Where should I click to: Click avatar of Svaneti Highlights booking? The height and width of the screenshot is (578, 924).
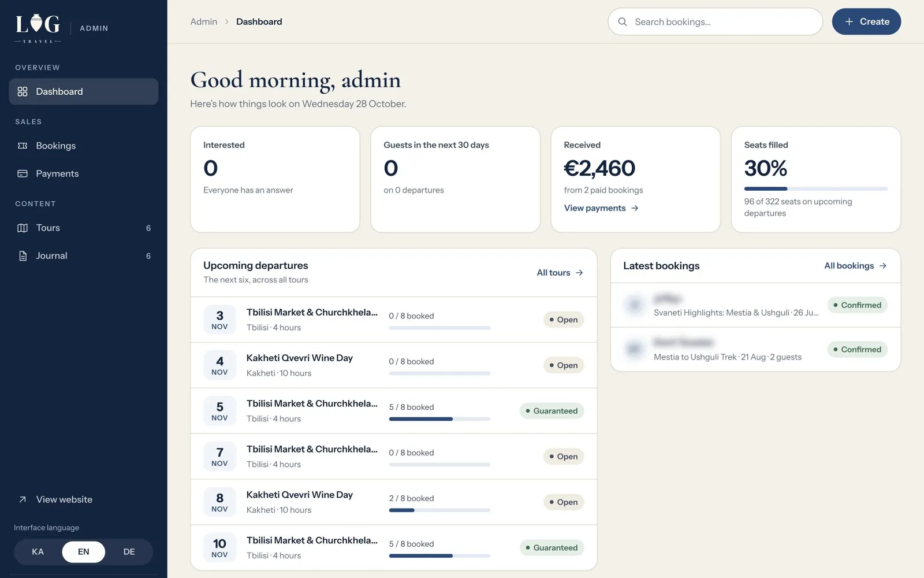click(x=635, y=305)
